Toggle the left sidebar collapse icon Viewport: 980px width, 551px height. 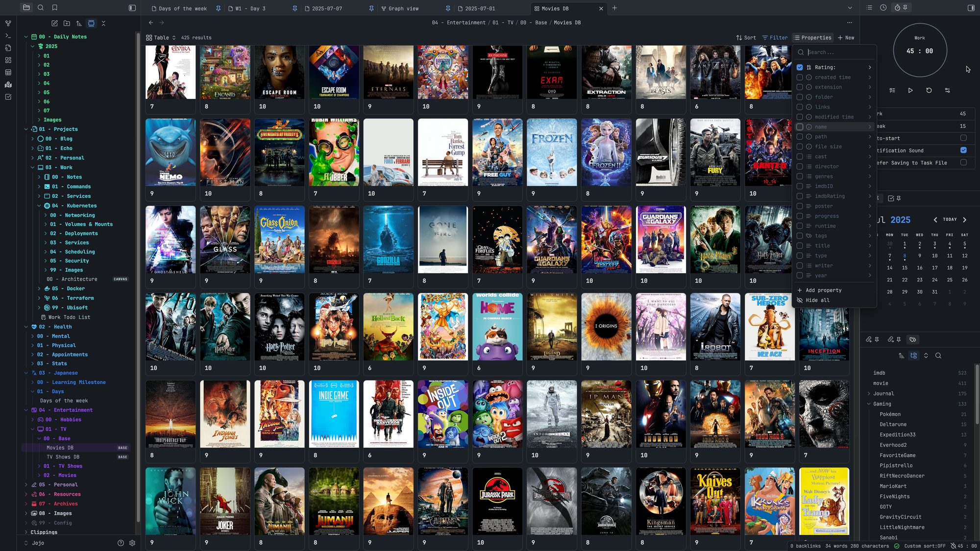point(132,8)
